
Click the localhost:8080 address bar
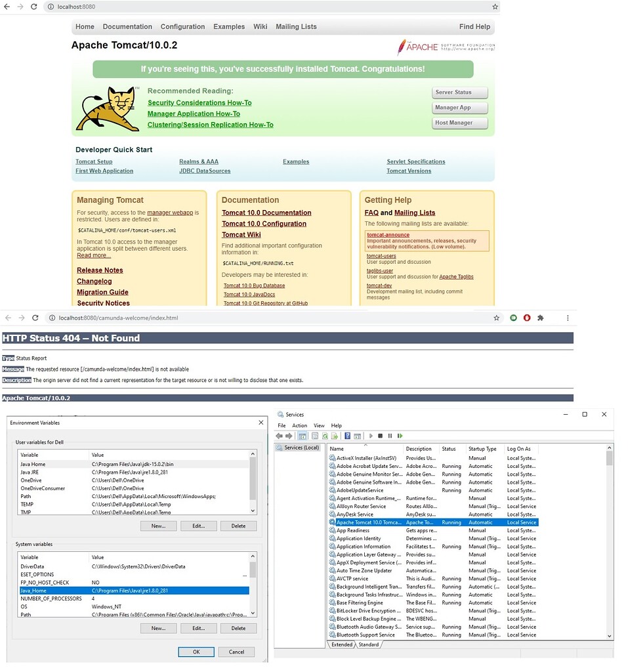(79, 7)
